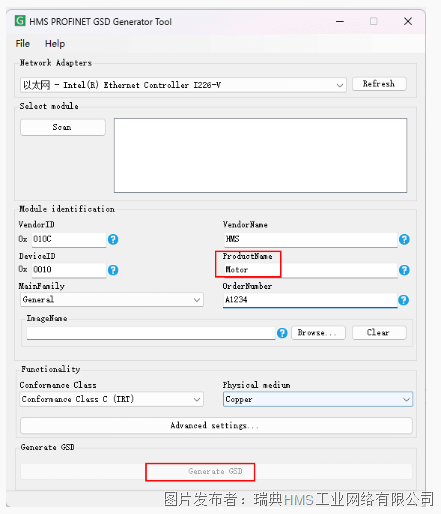Click the Browse button for image
Screen dimensions: 441x514
(x=318, y=333)
